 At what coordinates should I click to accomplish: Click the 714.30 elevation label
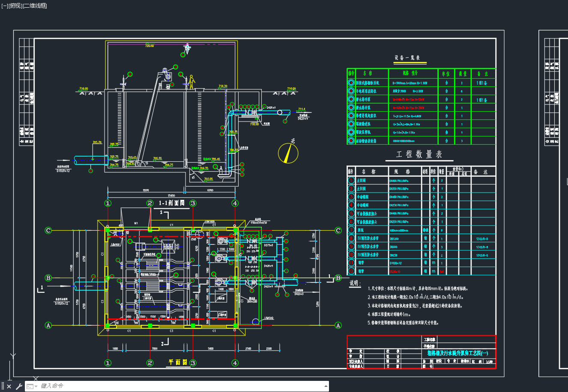pos(223,86)
